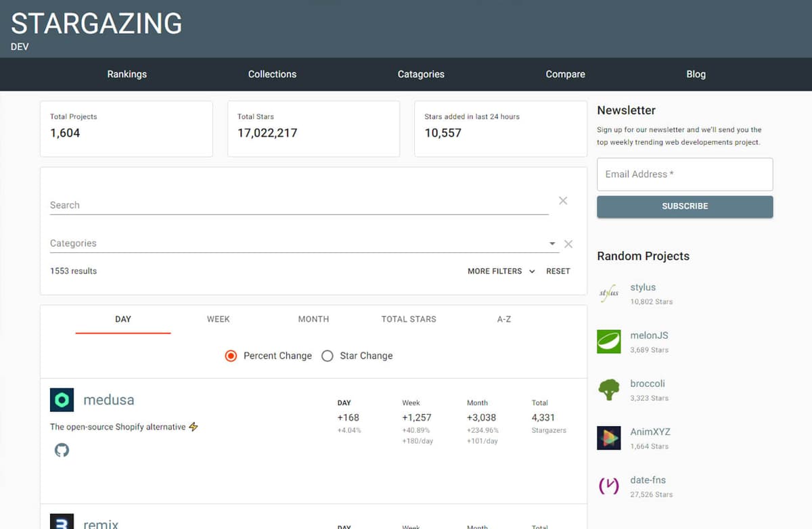Focus the Email Address input field

pos(685,175)
